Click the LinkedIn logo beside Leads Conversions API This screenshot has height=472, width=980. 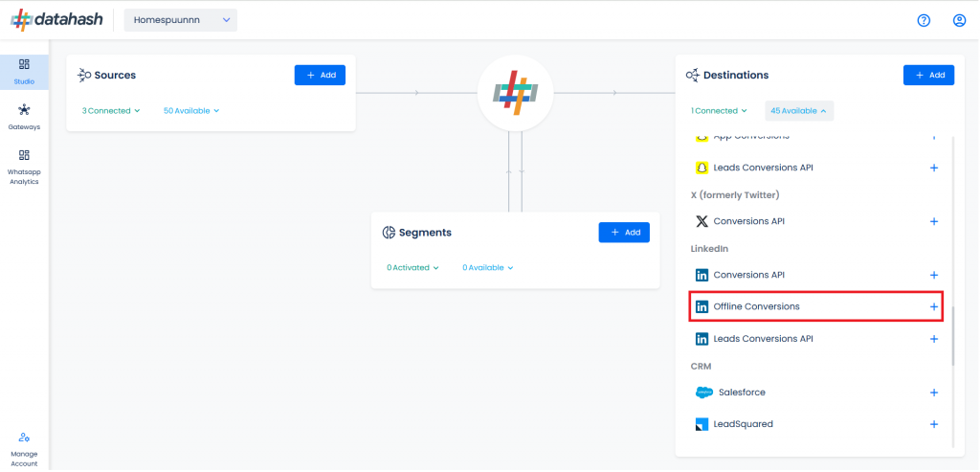702,339
